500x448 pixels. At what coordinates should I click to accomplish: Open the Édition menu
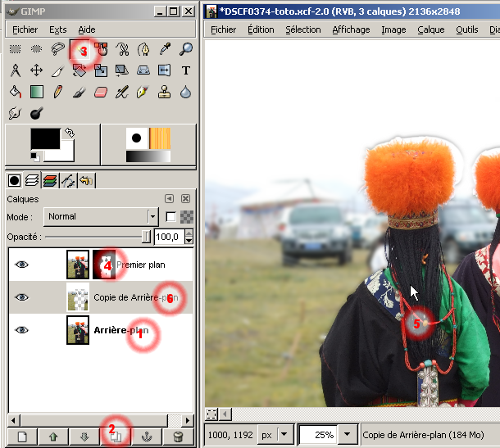(x=261, y=29)
